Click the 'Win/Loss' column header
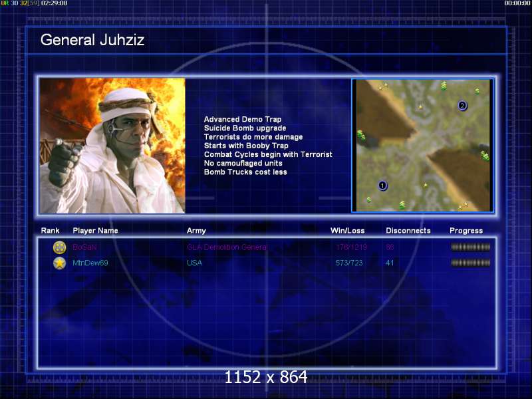Viewport: 532px width, 399px height. (348, 231)
